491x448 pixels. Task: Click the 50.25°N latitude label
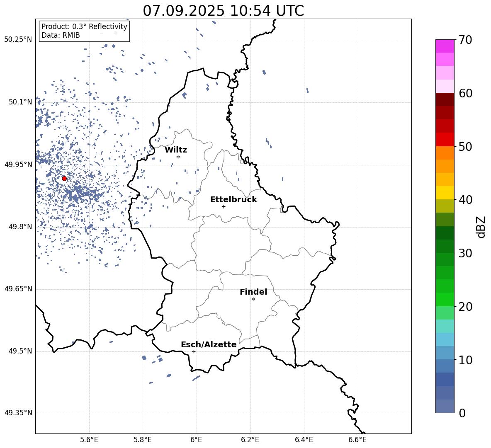18,40
